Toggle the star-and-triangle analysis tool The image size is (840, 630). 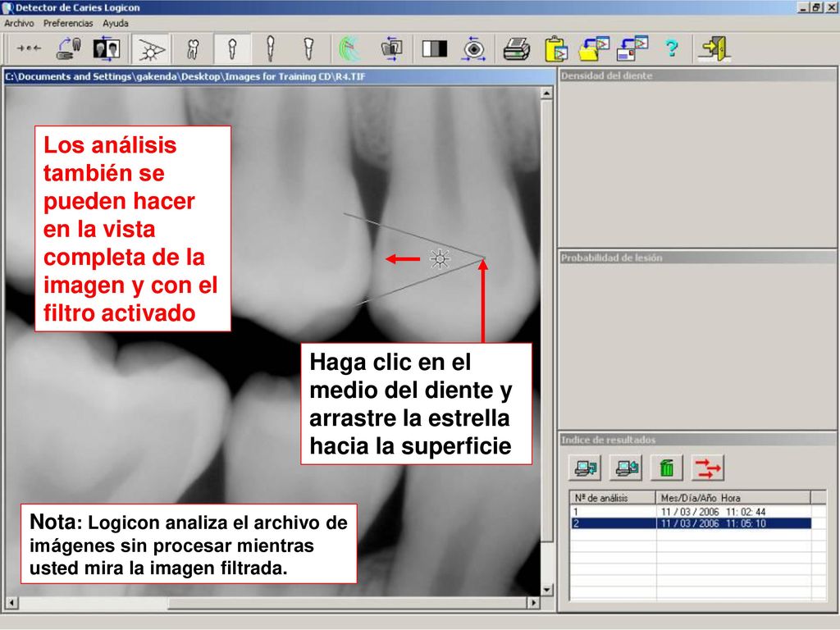pos(152,49)
